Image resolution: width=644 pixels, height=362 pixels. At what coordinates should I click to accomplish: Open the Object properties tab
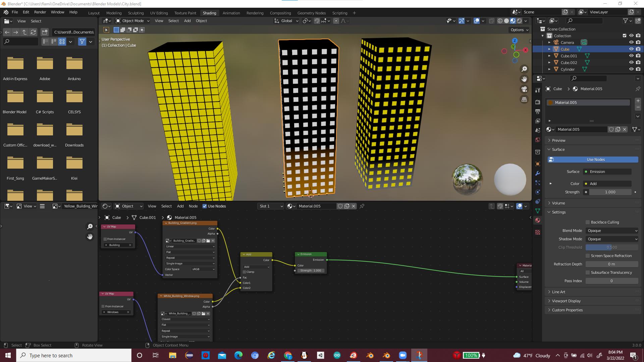538,164
